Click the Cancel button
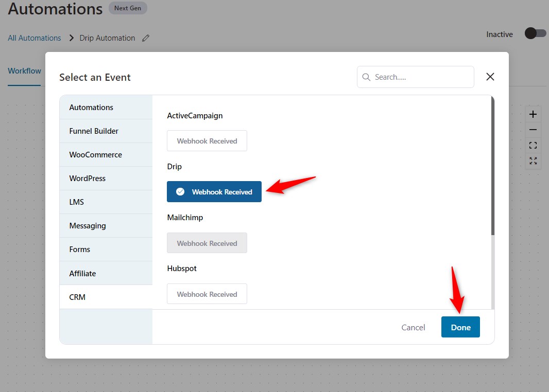 413,327
